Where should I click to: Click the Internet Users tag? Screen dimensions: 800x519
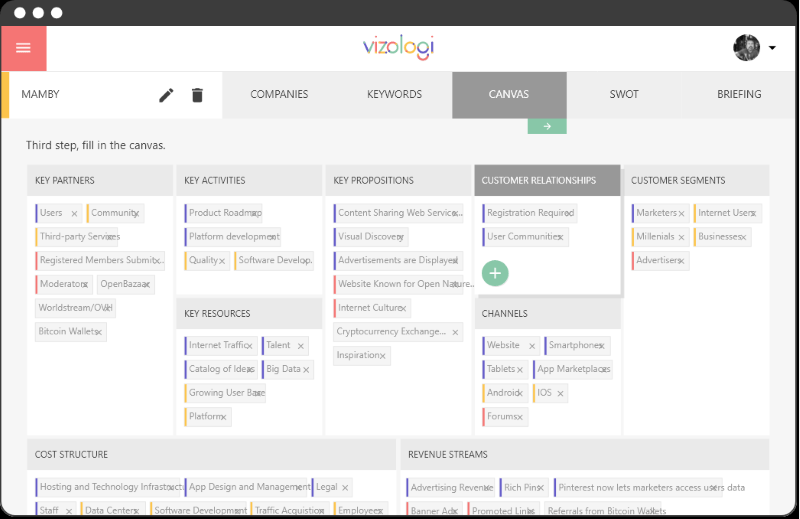tap(726, 213)
